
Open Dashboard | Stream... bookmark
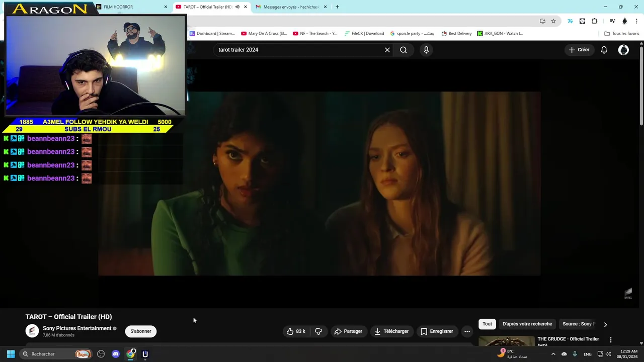(x=212, y=34)
